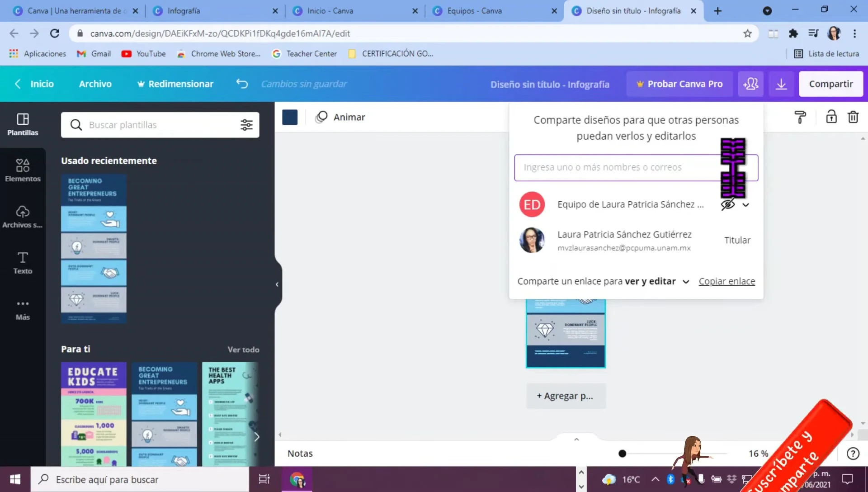Click the names or emails input field
This screenshot has width=868, height=492.
(x=636, y=167)
